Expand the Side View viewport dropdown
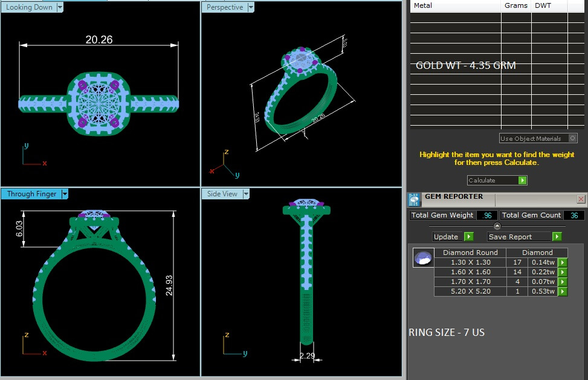The width and height of the screenshot is (588, 380). [x=246, y=194]
